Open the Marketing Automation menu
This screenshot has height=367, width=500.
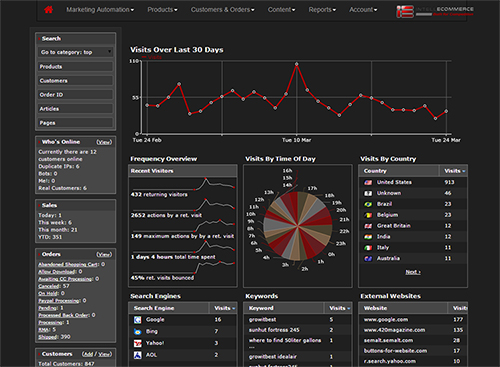click(100, 10)
